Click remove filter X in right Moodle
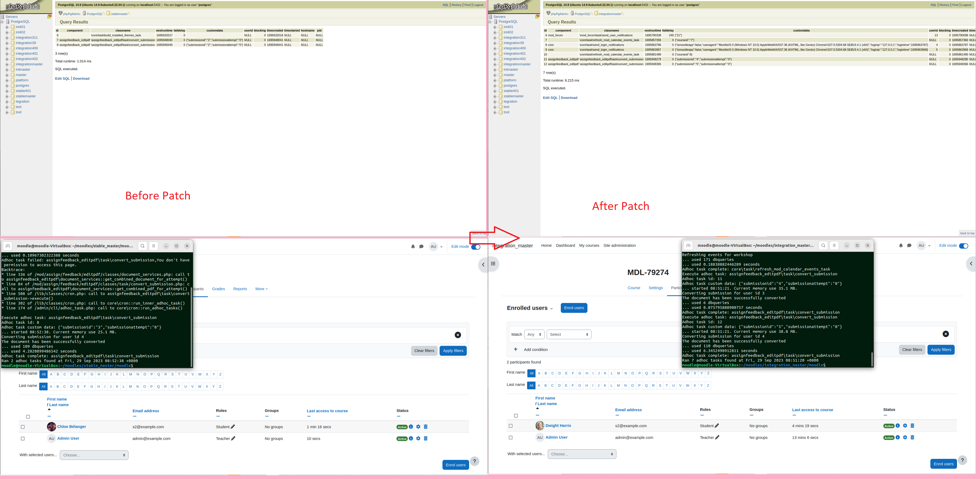Screen dimensions: 980x479 point(945,334)
